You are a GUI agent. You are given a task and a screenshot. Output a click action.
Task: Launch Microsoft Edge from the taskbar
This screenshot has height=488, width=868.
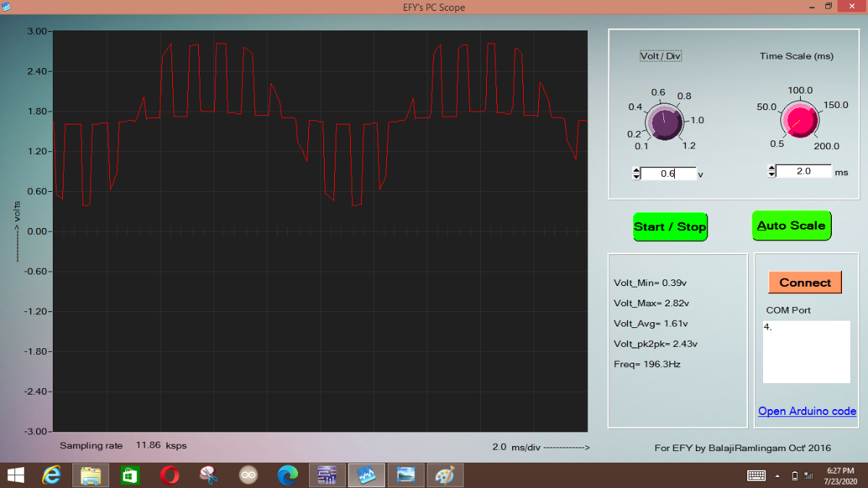[x=288, y=475]
